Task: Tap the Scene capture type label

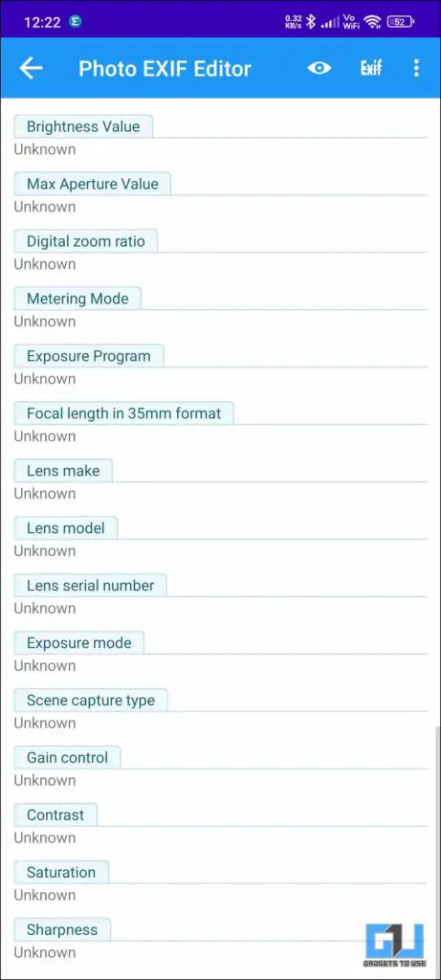Action: pyautogui.click(x=91, y=700)
